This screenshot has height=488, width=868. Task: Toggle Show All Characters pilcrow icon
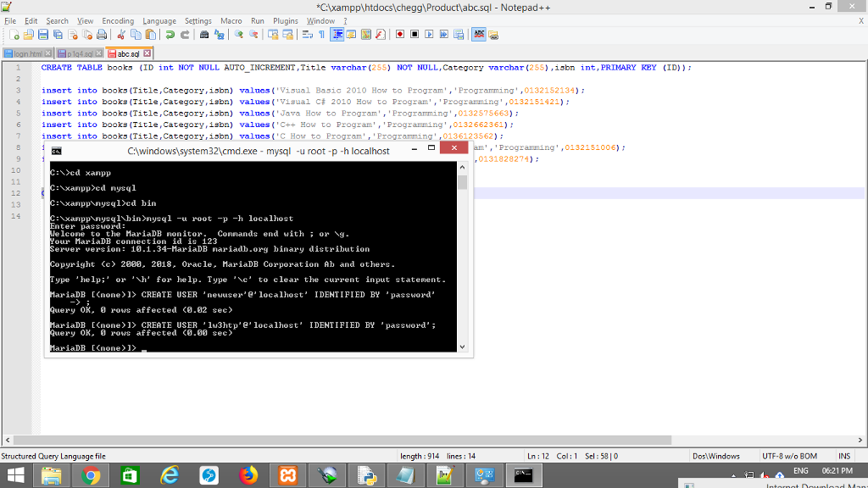pyautogui.click(x=321, y=35)
